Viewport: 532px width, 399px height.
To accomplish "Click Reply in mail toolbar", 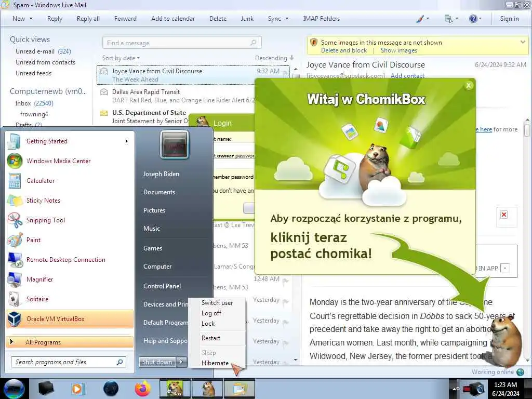I will [55, 19].
